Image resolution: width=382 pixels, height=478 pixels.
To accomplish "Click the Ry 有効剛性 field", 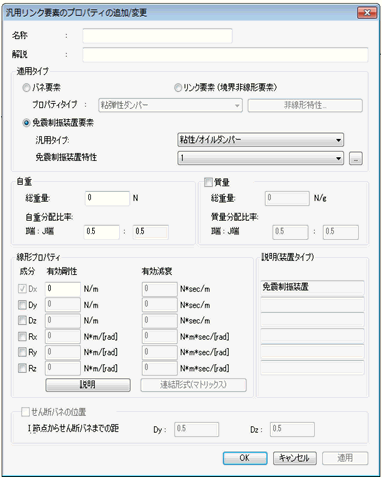I will (x=63, y=352).
